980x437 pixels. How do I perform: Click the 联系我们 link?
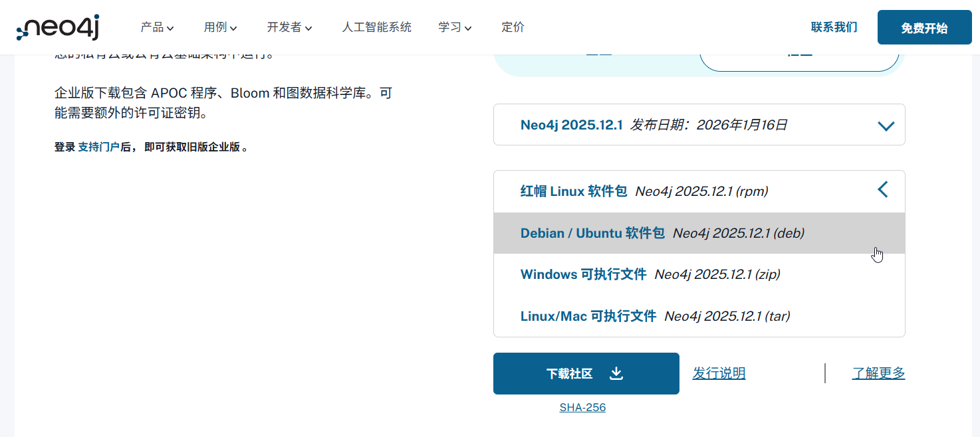tap(834, 27)
